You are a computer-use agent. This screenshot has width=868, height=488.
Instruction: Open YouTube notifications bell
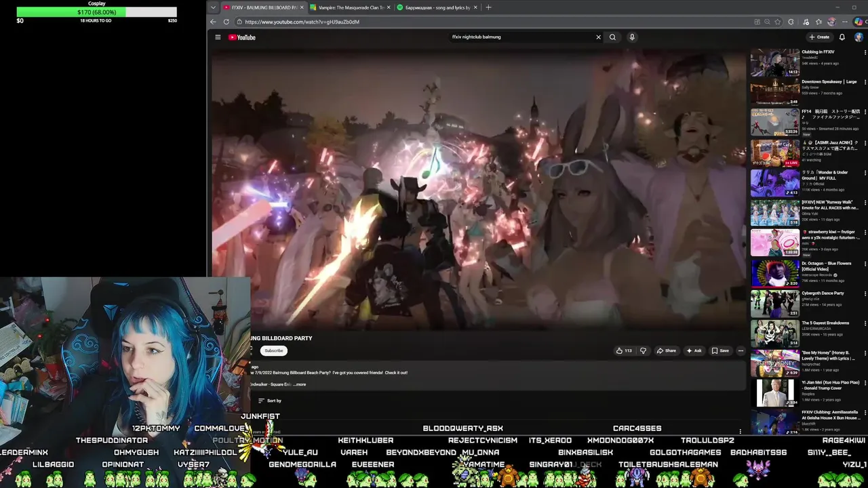[x=842, y=37]
